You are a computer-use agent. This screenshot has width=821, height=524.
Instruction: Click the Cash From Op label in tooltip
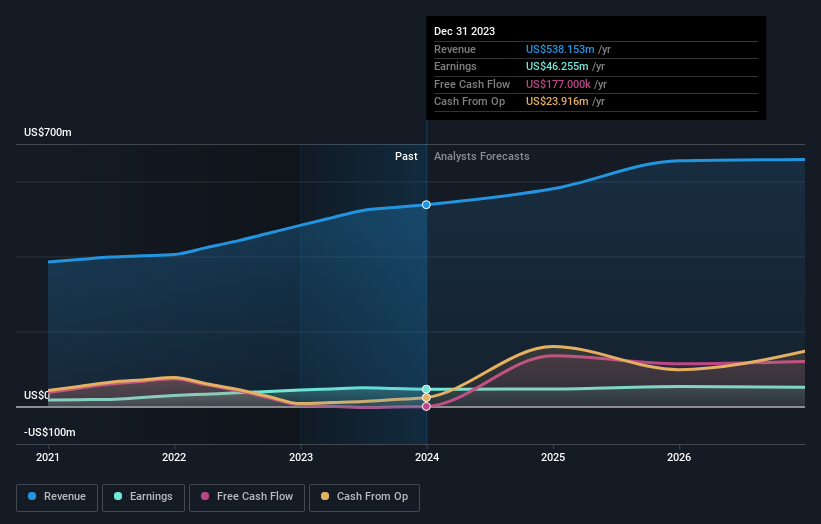point(470,102)
